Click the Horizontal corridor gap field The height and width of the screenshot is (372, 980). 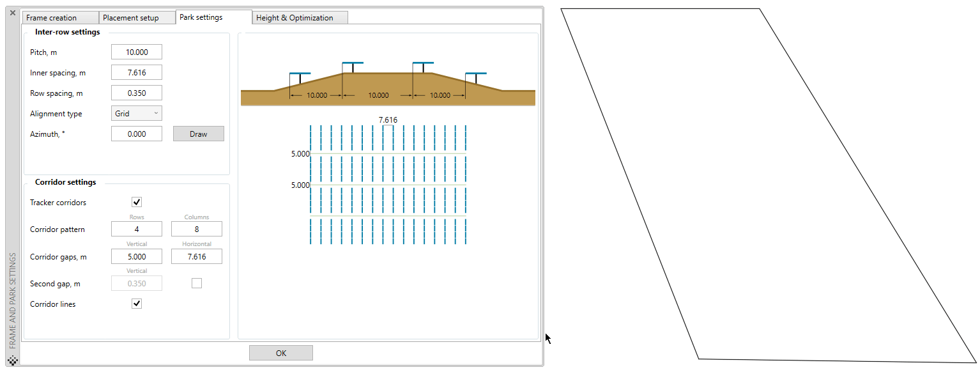click(x=197, y=256)
